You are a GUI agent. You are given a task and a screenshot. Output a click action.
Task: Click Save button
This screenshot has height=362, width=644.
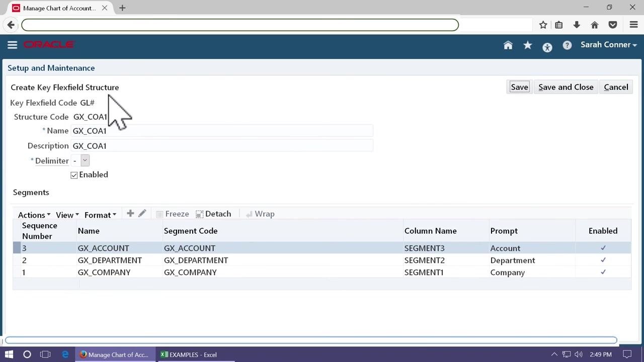pyautogui.click(x=519, y=87)
